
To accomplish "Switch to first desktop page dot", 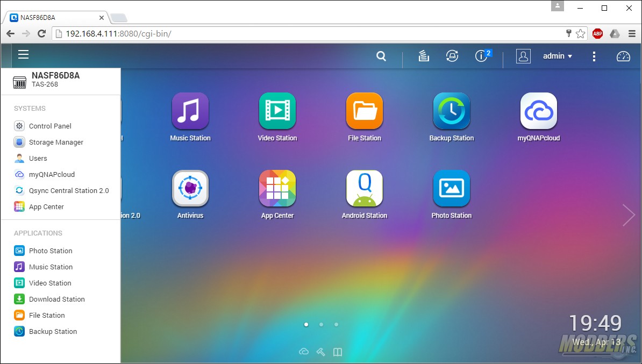I will pos(306,325).
